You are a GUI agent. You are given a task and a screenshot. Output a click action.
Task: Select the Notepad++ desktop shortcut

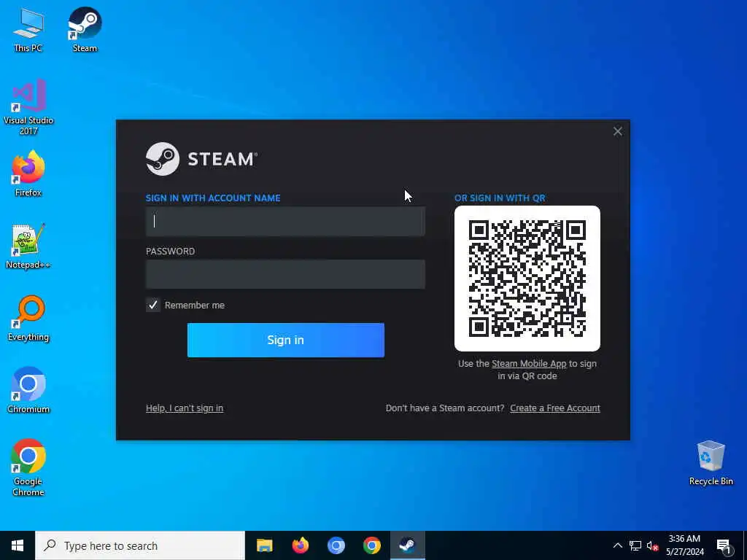point(28,246)
